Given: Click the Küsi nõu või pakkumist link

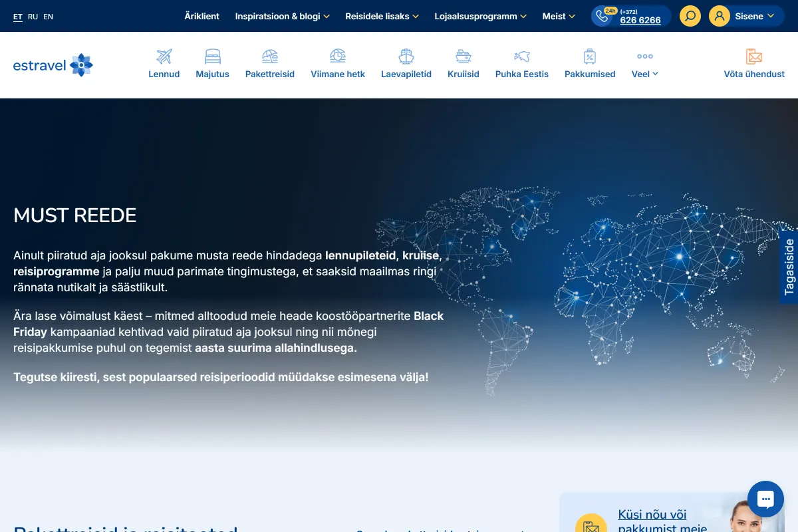Looking at the screenshot, I should coord(662,521).
